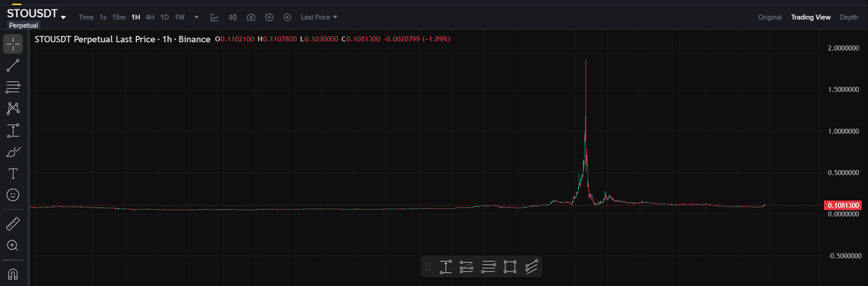Click the open value 0.1102100 in legend
Viewport: 868px width, 286px height.
tap(237, 38)
